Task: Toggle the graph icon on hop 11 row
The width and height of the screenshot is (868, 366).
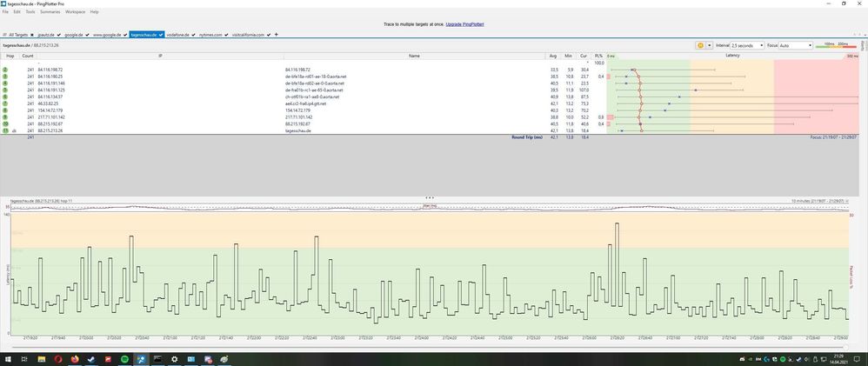Action: pos(14,130)
